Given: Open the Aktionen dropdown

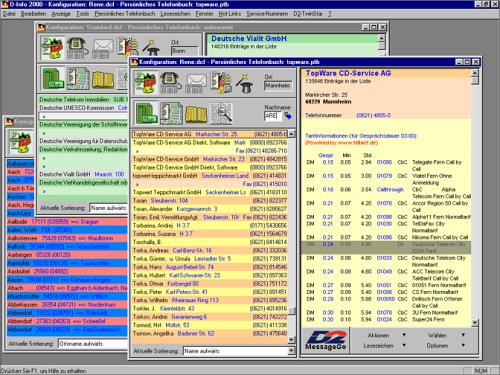Looking at the screenshot, I should [387, 335].
